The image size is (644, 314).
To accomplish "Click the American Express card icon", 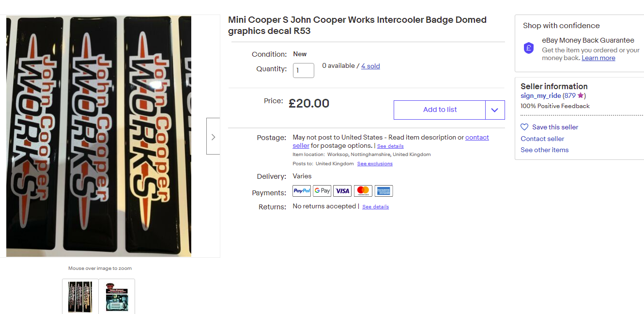I will coord(383,191).
